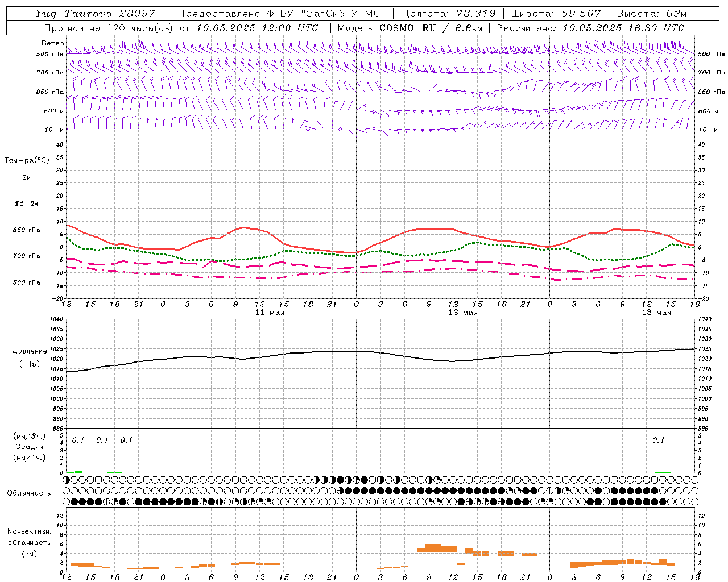Select the provider text ФГБУ "ЗапСиб УГМС"
Image resolution: width=728 pixels, height=582 pixels.
click(x=326, y=14)
